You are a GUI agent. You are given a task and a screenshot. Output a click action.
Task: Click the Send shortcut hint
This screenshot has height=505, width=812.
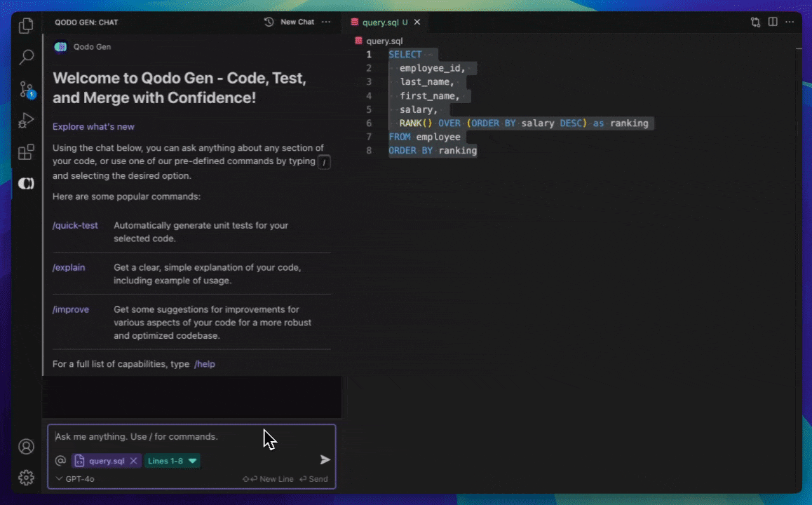(x=314, y=479)
